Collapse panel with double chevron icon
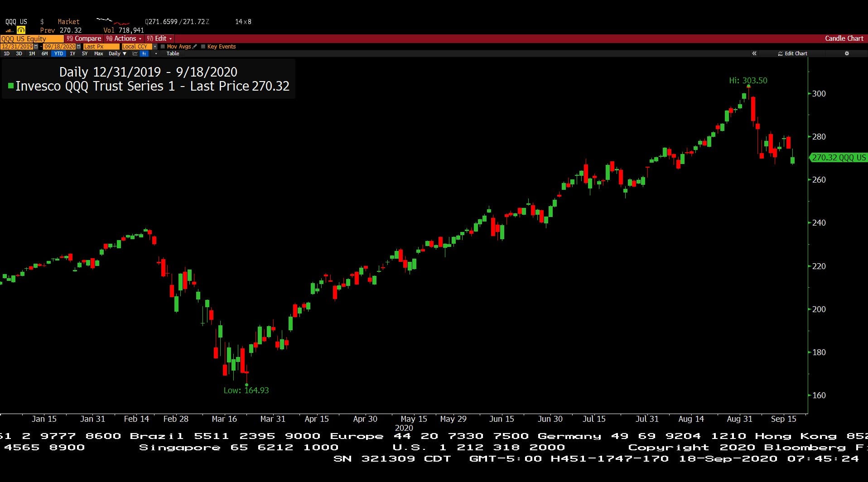 pyautogui.click(x=754, y=53)
